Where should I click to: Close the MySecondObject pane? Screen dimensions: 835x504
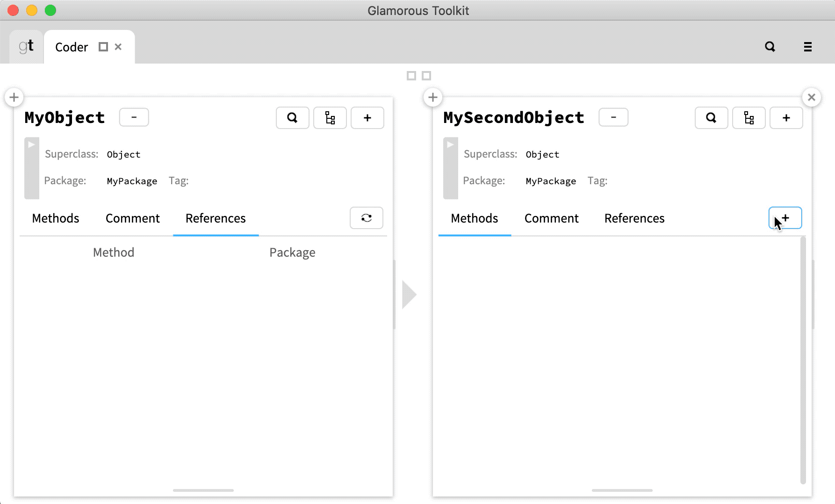coord(812,97)
